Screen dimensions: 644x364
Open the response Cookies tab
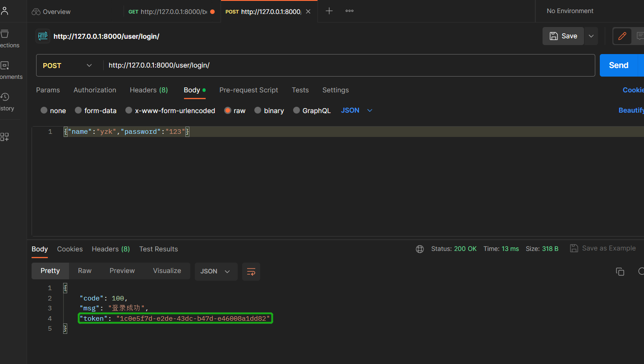(70, 249)
